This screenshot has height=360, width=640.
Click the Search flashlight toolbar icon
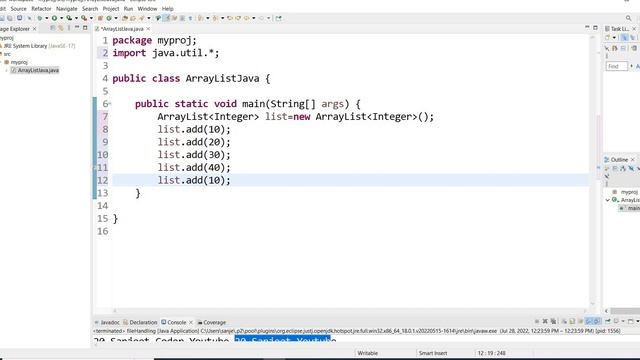click(x=142, y=18)
